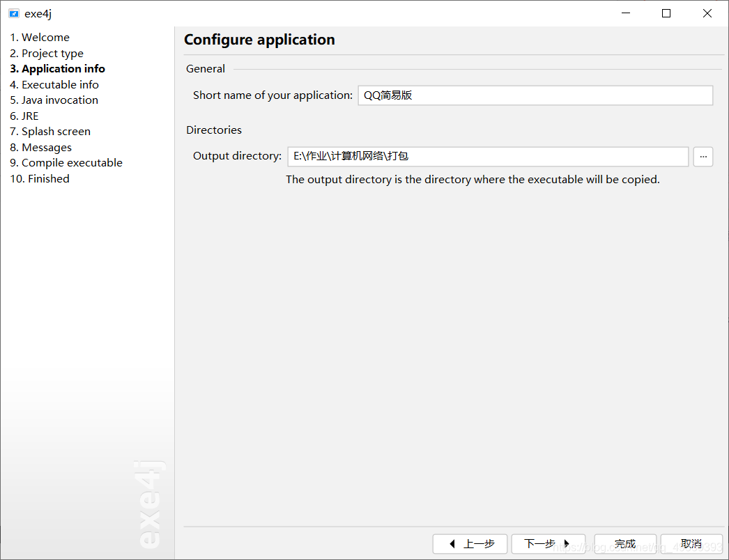Go to the Project type step

(x=47, y=53)
